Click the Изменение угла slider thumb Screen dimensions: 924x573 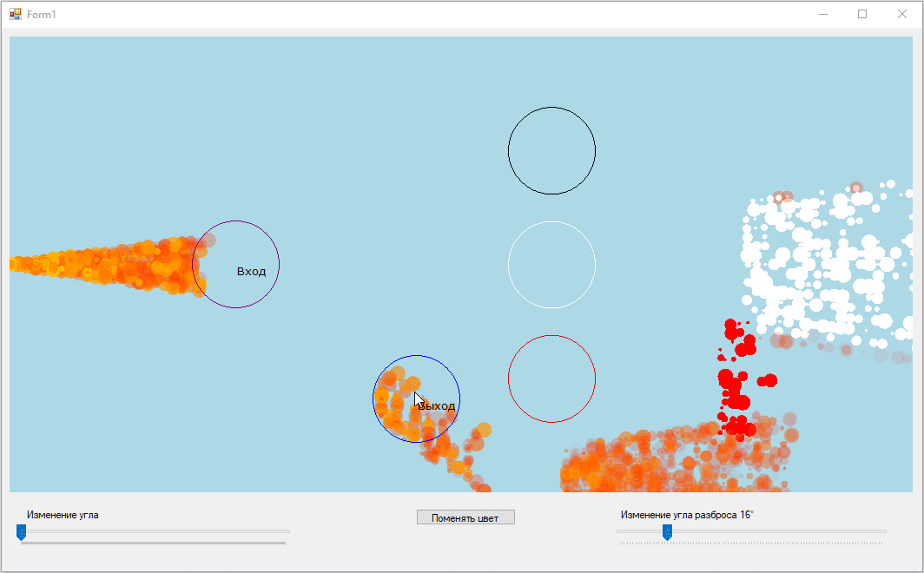click(21, 532)
